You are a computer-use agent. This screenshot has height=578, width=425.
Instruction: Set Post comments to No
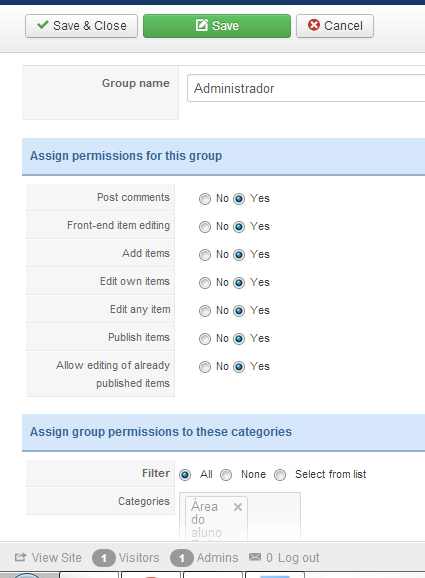point(205,199)
